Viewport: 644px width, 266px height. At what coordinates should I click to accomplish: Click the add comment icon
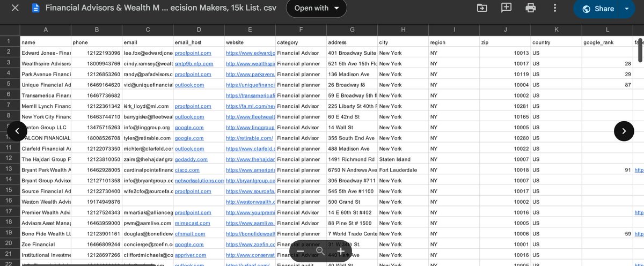[506, 8]
